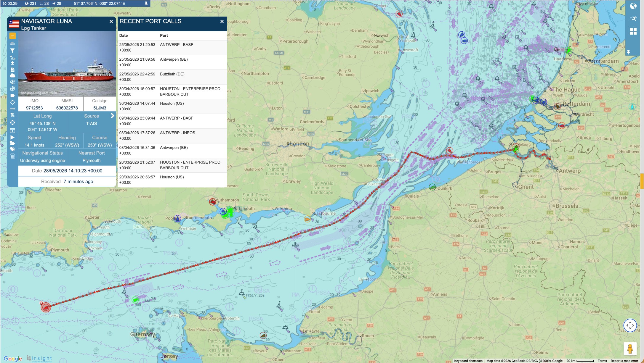Click the selected red vessel marker southwest of Plymouth
This screenshot has height=363, width=644.
46,307
